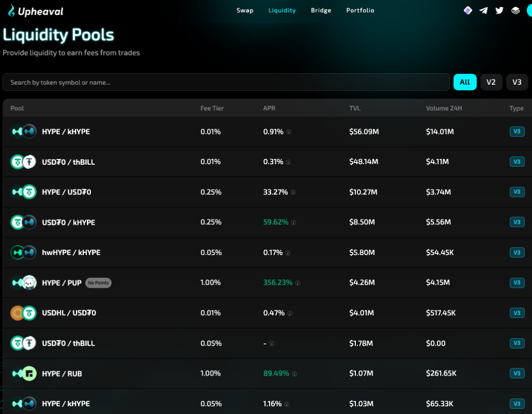
Task: Filter pools by V2 type
Action: 491,82
